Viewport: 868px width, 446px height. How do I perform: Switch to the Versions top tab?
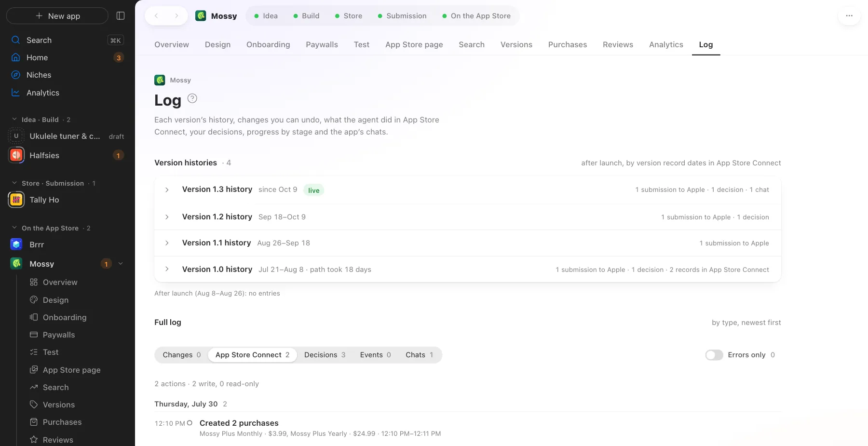(x=516, y=44)
